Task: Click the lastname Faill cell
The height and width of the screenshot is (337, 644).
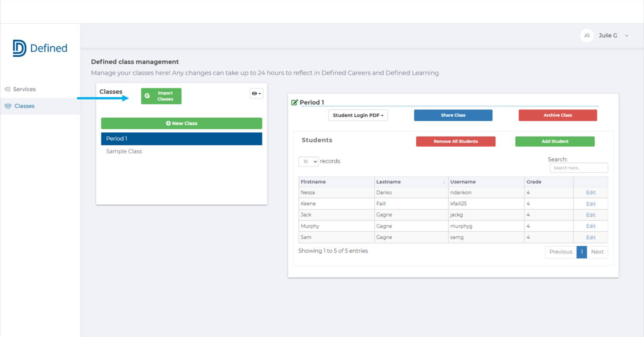Action: [411, 204]
